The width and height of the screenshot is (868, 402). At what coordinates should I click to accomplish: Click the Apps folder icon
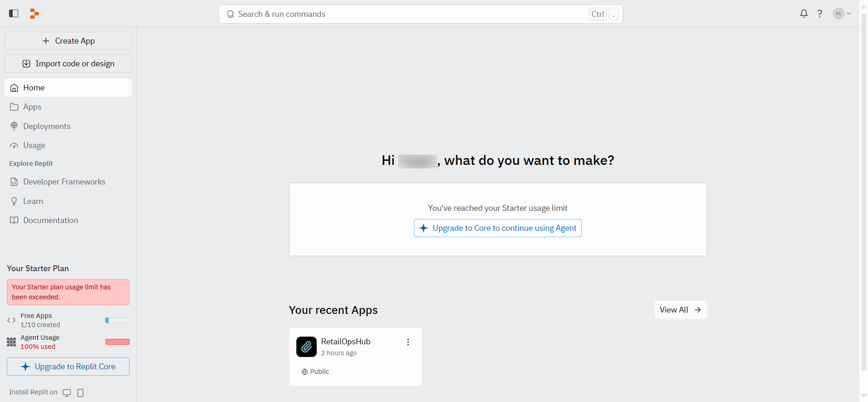pyautogui.click(x=14, y=107)
